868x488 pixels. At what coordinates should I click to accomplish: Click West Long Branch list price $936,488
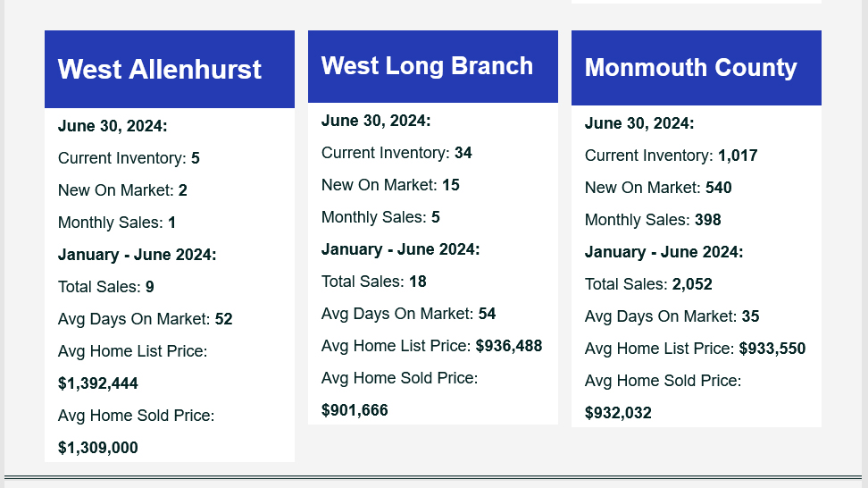coord(509,346)
